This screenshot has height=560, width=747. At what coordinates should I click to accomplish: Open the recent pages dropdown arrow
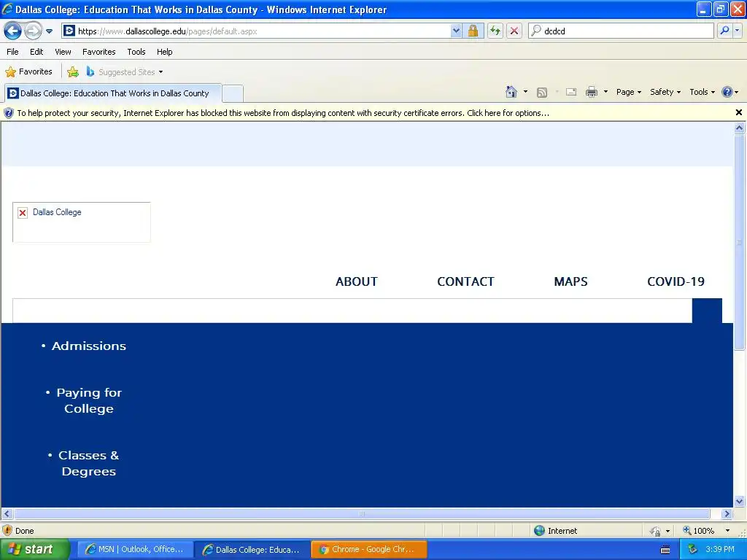49,31
